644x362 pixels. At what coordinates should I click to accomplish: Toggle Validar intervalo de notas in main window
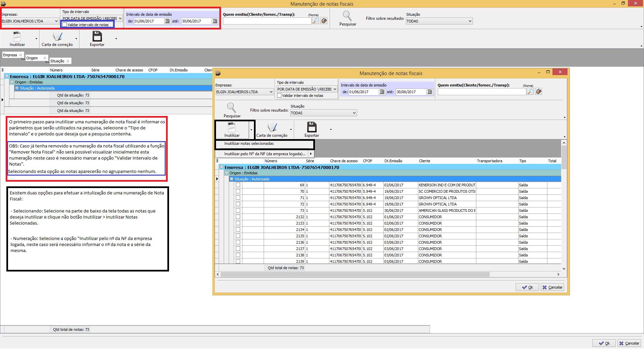(x=65, y=25)
